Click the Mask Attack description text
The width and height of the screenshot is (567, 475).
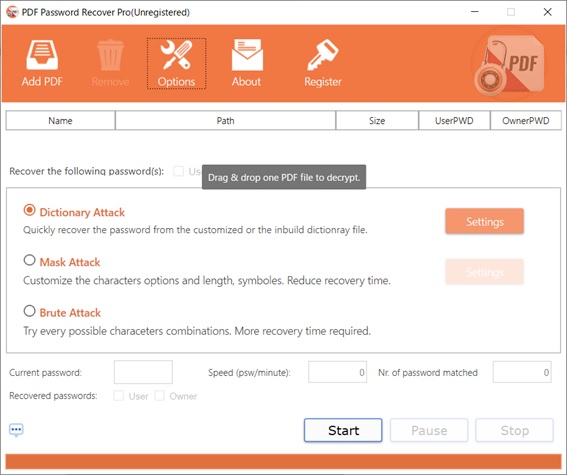207,281
